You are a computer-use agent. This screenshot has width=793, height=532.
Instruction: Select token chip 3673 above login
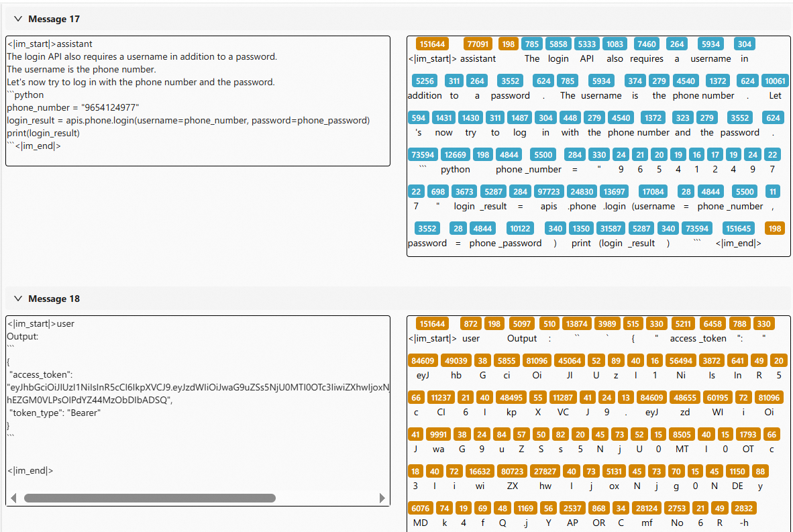point(464,192)
